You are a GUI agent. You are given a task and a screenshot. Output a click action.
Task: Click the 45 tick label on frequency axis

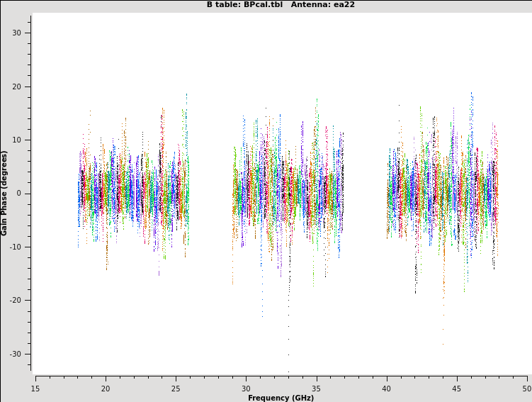tap(457, 388)
